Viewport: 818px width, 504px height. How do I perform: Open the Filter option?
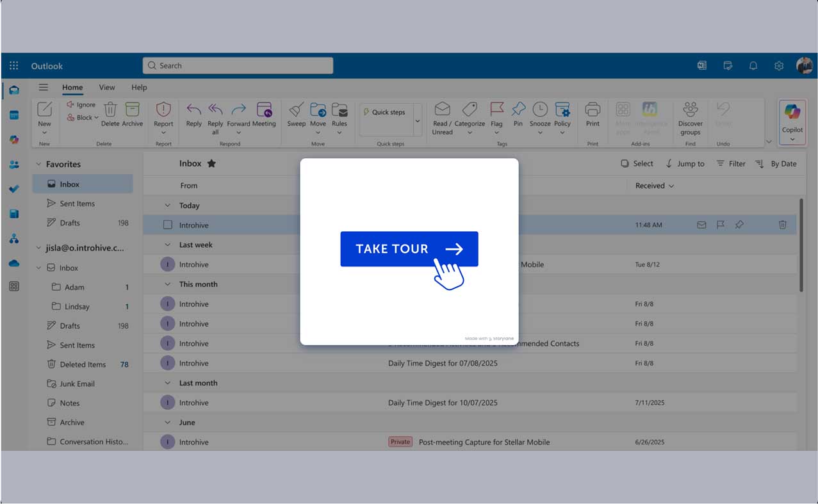(731, 164)
